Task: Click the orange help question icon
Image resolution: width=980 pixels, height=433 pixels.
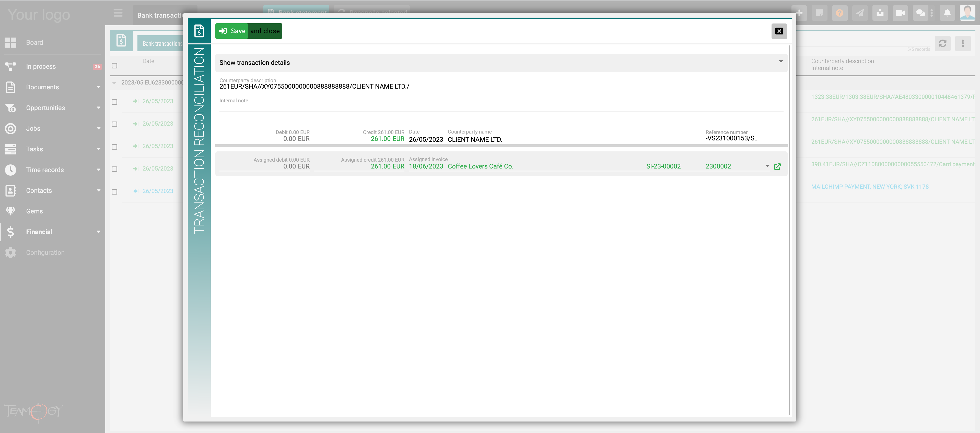Action: [x=840, y=13]
